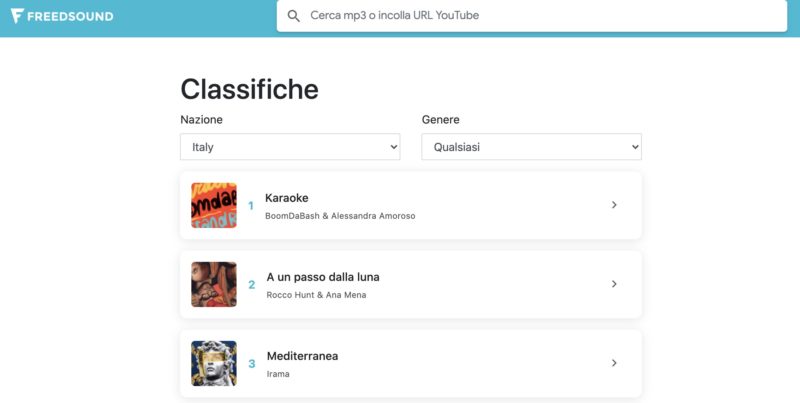This screenshot has height=403, width=800.
Task: Click the A un passo dalla luna cover art
Action: 214,284
